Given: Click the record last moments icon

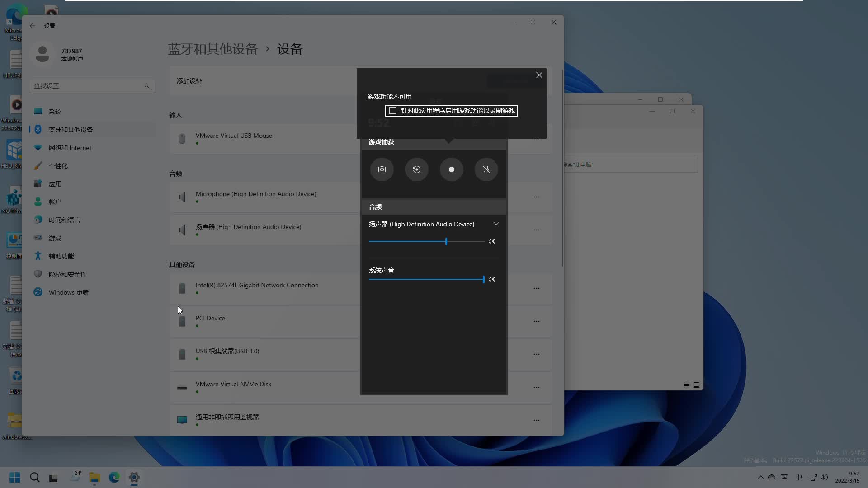Looking at the screenshot, I should pos(416,169).
